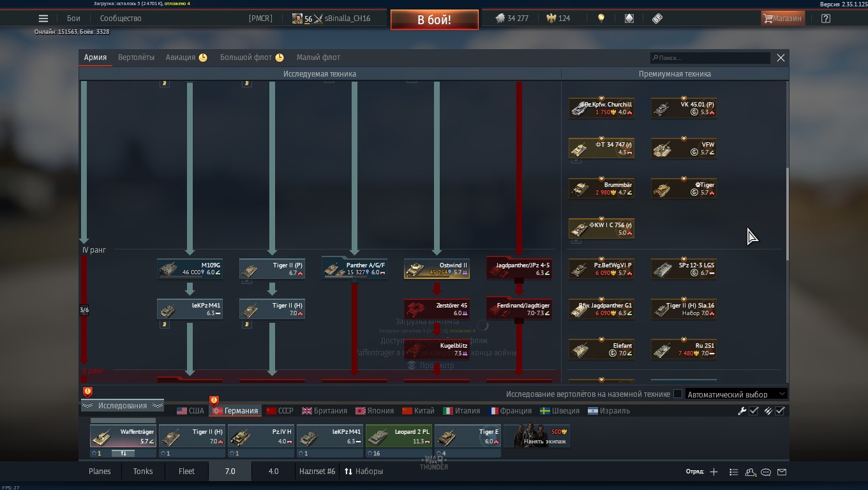The width and height of the screenshot is (868, 490).
Task: Select premium T 34 747 (r)
Action: pyautogui.click(x=601, y=148)
